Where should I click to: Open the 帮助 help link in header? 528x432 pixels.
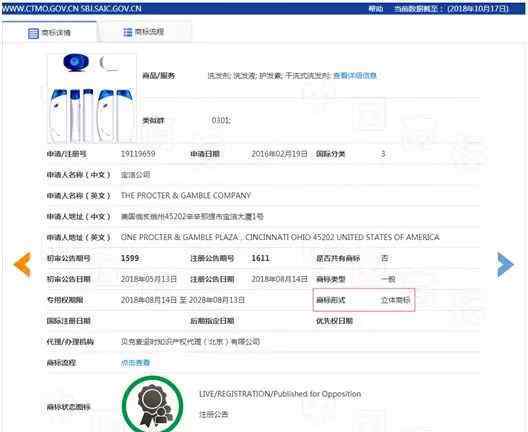(x=376, y=9)
